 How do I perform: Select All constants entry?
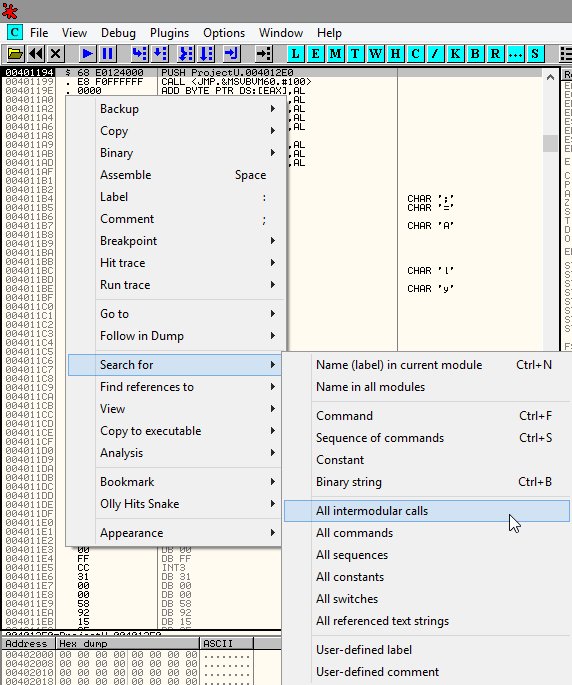tap(427, 577)
